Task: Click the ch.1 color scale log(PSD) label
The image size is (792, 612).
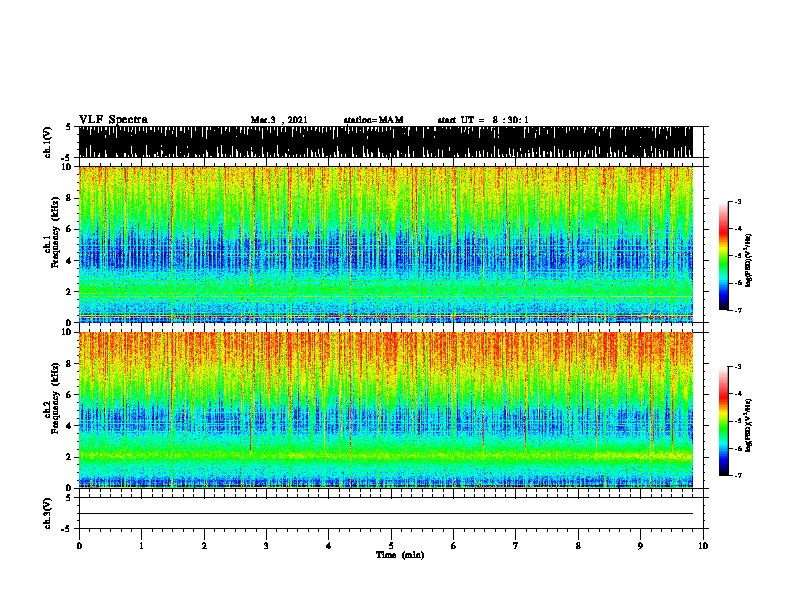Action: [749, 260]
